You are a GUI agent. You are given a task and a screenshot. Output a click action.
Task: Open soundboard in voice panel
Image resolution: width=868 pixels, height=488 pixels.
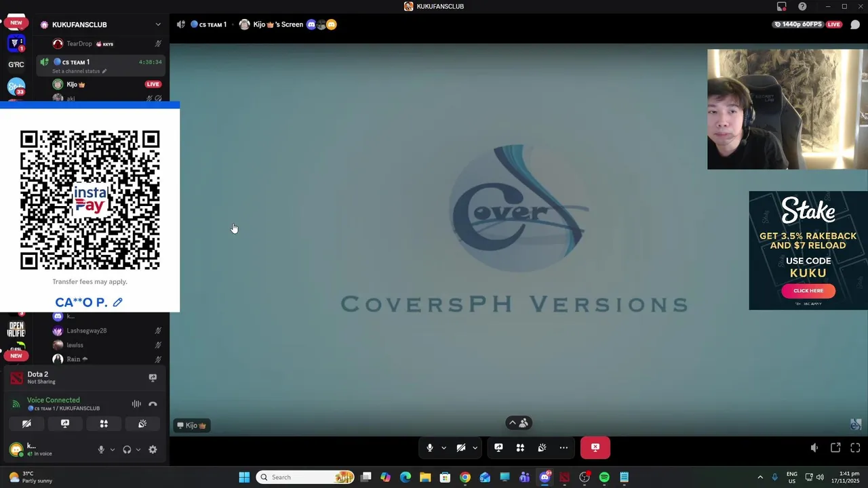point(142,424)
